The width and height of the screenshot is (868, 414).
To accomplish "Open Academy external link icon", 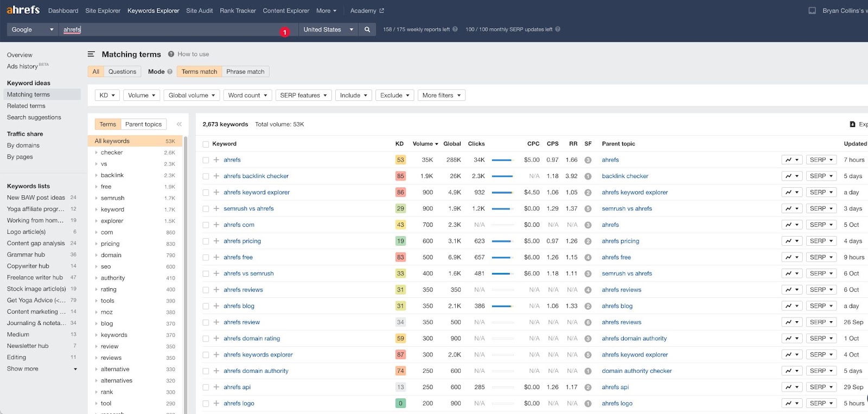I will 381,11.
